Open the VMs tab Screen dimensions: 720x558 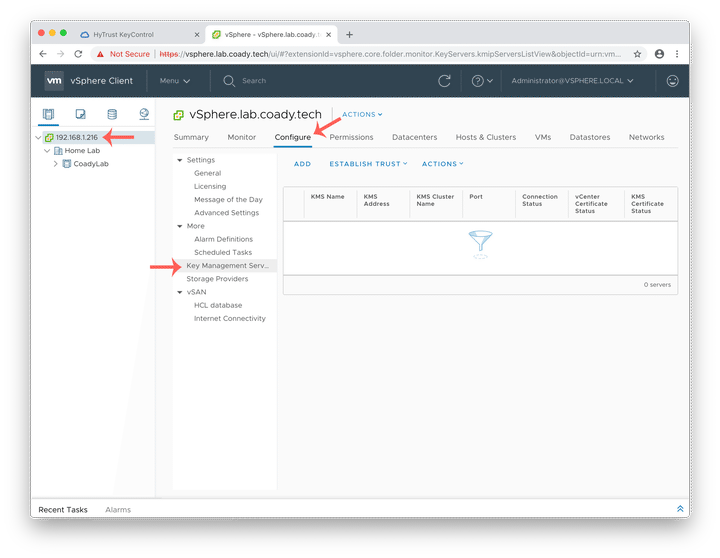[543, 137]
